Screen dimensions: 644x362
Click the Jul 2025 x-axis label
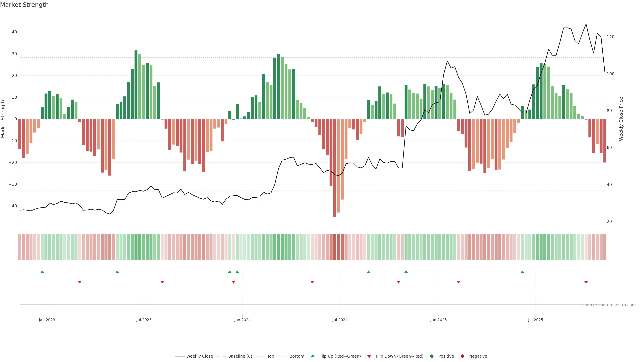(x=535, y=320)
